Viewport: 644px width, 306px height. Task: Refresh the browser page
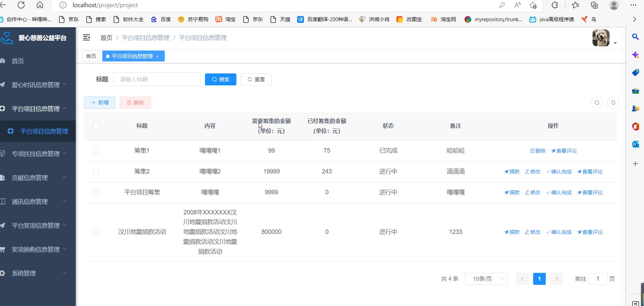pyautogui.click(x=21, y=5)
